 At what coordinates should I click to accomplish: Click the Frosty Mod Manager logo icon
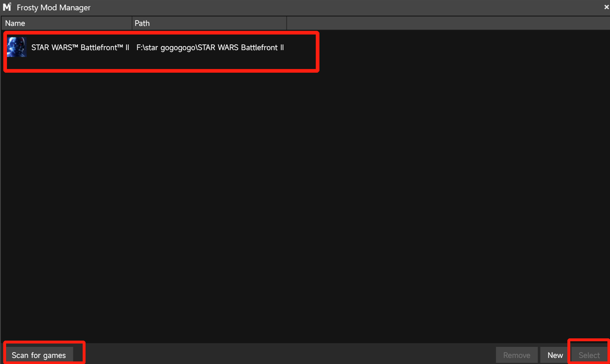7,7
